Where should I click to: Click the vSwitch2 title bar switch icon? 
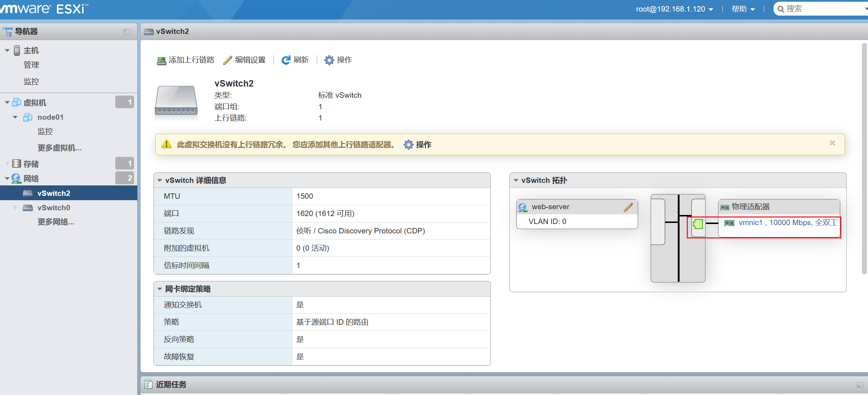tap(149, 32)
